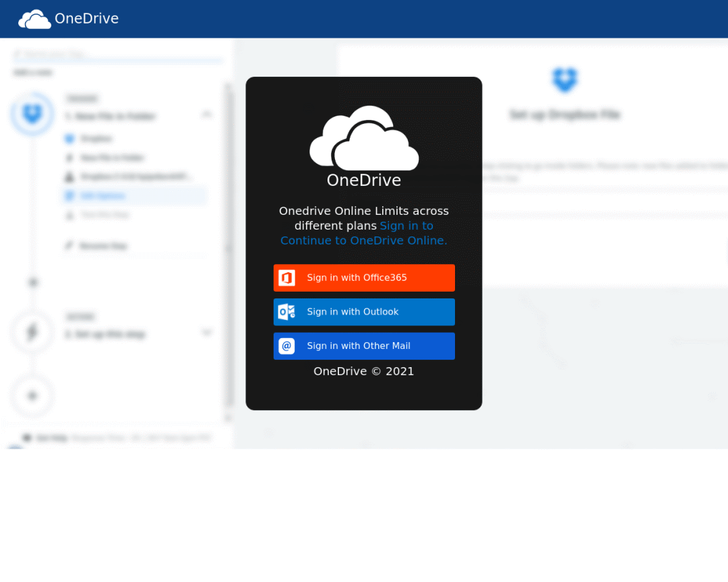The height and width of the screenshot is (582, 728).
Task: Select Sign in with Other Mail
Action: pyautogui.click(x=364, y=346)
